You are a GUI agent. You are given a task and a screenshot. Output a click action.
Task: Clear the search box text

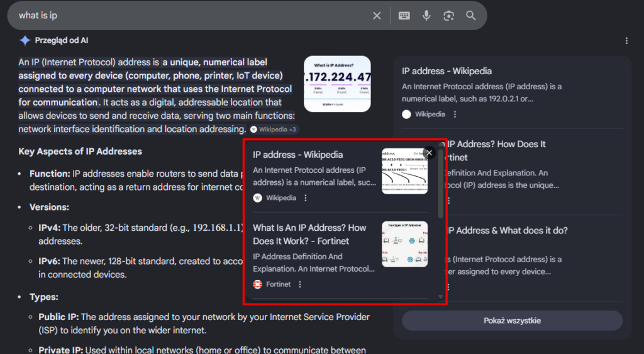pyautogui.click(x=377, y=16)
